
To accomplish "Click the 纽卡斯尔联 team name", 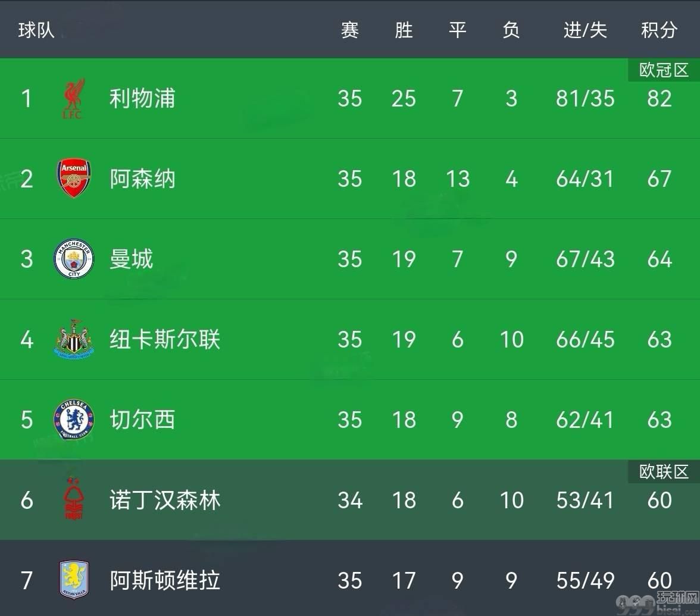I will point(165,339).
